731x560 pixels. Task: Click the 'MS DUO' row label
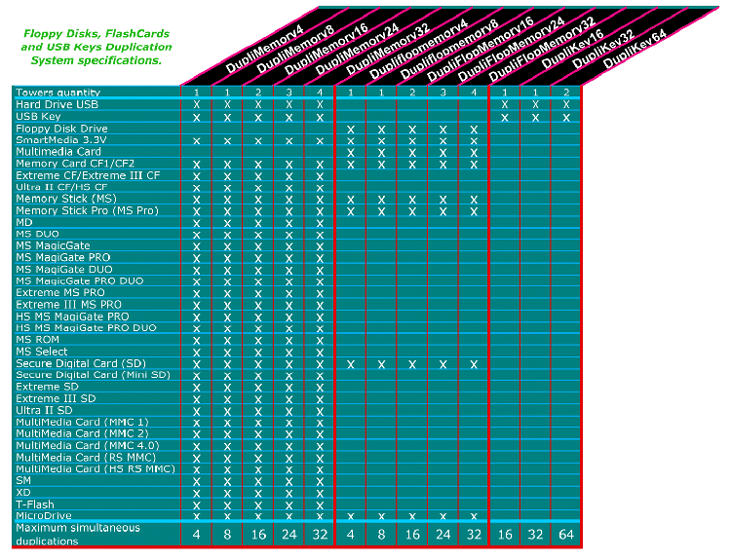coord(37,234)
